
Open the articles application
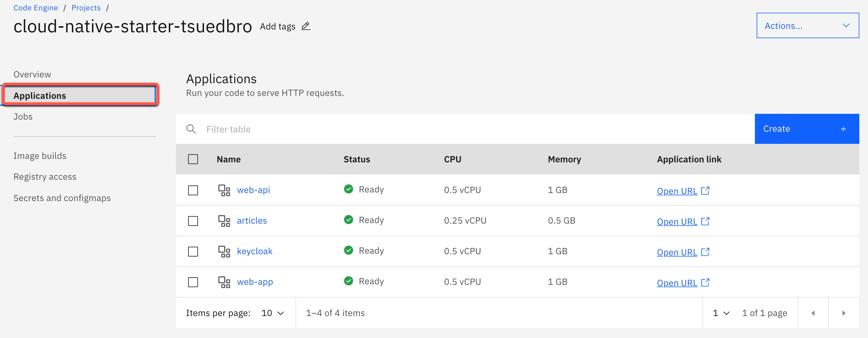point(252,221)
